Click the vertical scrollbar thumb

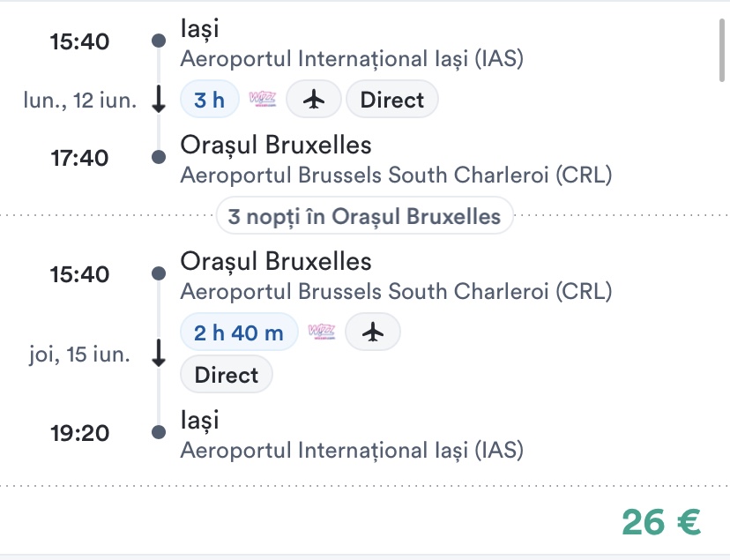click(x=721, y=51)
